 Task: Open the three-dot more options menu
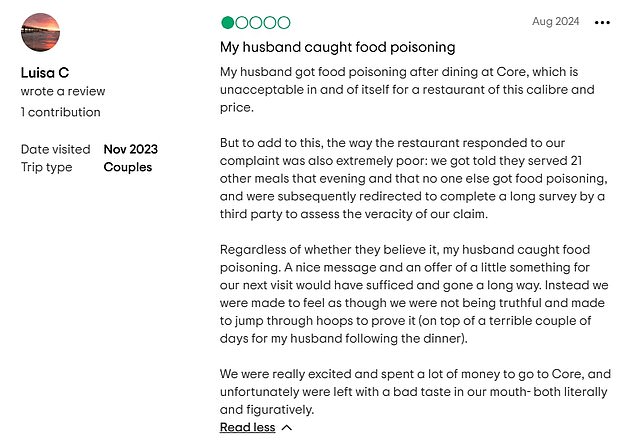tap(602, 23)
